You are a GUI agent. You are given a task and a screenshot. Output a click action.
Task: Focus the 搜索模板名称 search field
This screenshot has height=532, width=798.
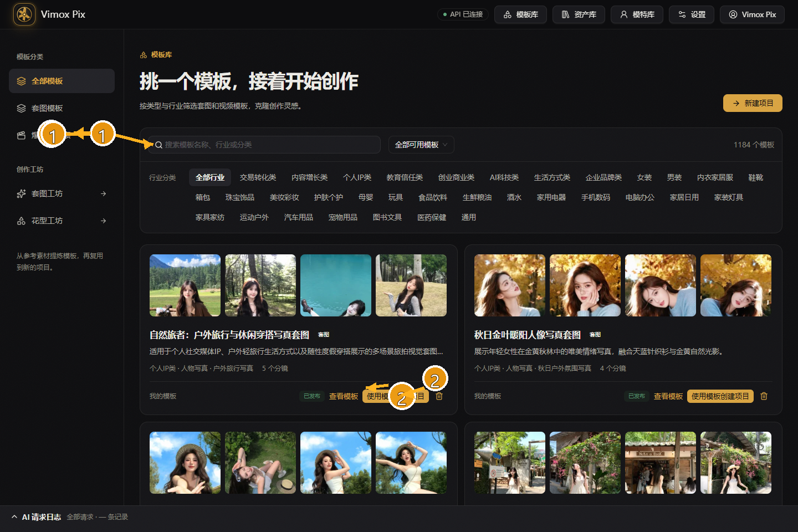264,145
